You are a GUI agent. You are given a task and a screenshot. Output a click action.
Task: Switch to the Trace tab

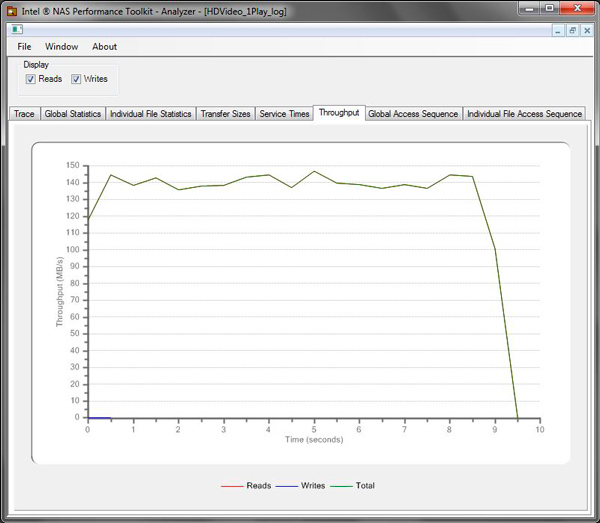point(24,114)
